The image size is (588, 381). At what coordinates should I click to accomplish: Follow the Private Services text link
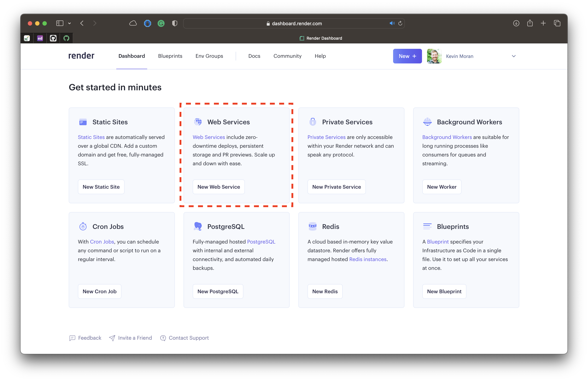tap(326, 137)
